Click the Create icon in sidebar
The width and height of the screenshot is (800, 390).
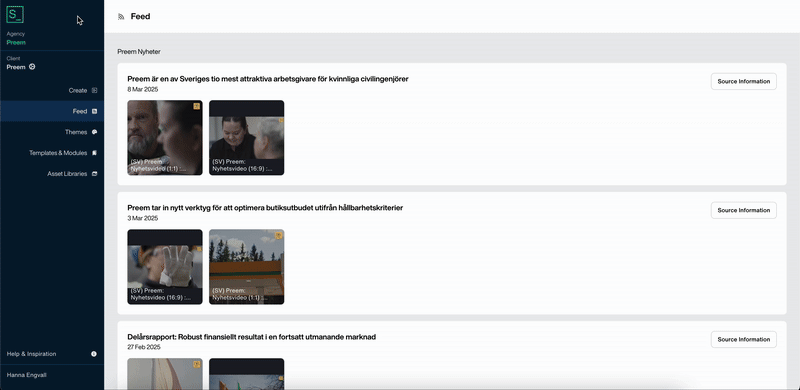tap(94, 90)
